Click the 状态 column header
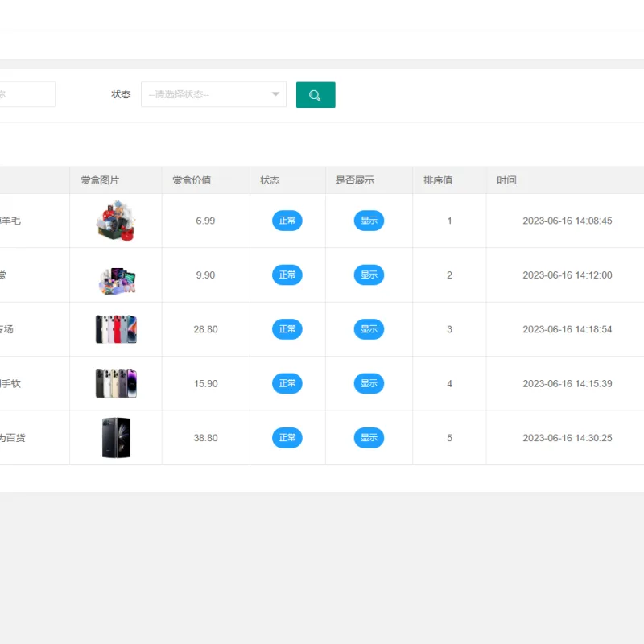The width and height of the screenshot is (644, 644). pyautogui.click(x=270, y=180)
